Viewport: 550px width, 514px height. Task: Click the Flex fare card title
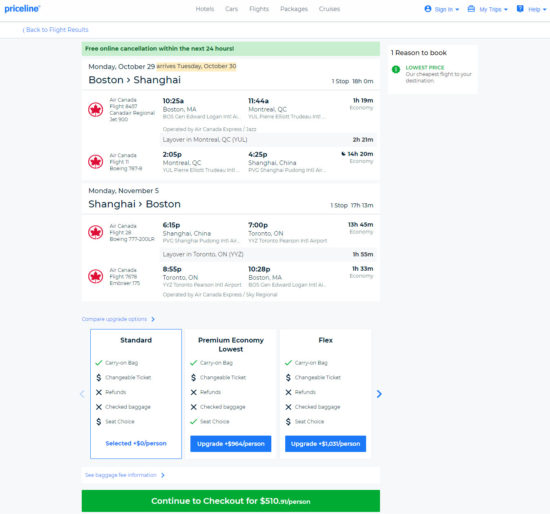pyautogui.click(x=326, y=340)
